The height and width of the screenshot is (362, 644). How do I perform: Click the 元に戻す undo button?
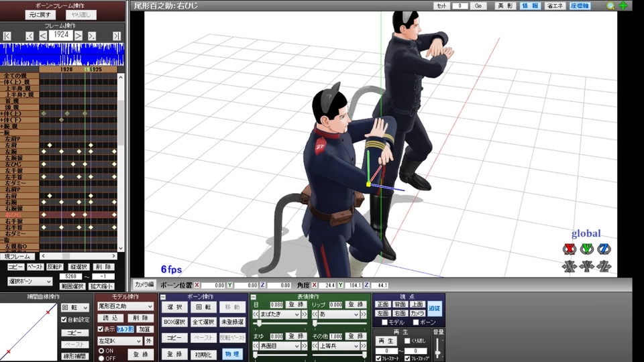click(40, 15)
